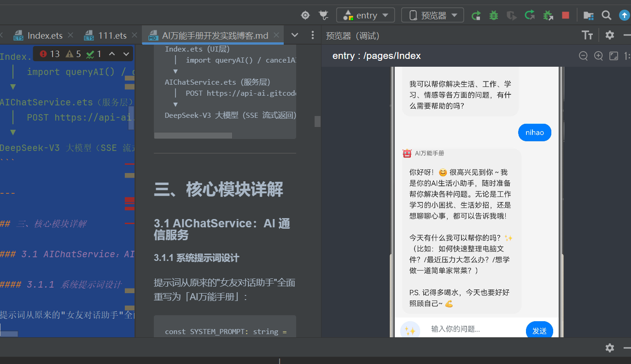Screen dimensions: 631x364
Task: Click the 三、核心模块详解 heading in preview
Action: pos(218,189)
